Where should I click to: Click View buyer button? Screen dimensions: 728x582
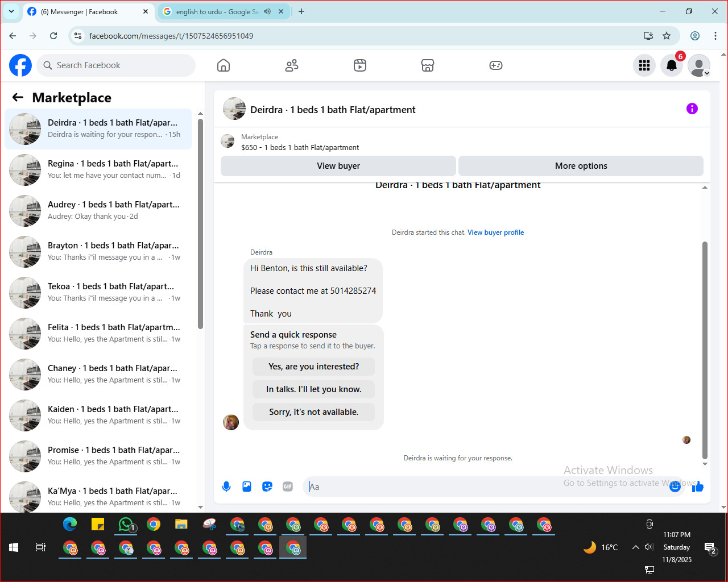(x=338, y=166)
